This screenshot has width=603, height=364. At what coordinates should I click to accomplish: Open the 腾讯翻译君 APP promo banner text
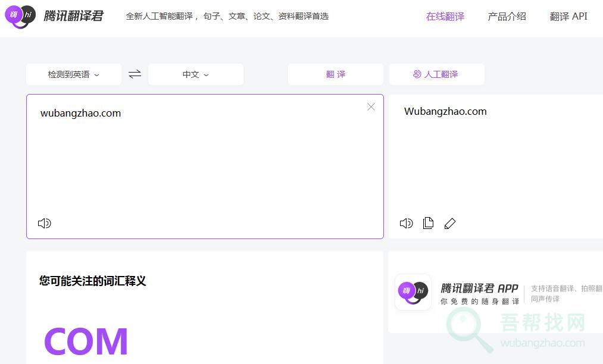point(479,288)
